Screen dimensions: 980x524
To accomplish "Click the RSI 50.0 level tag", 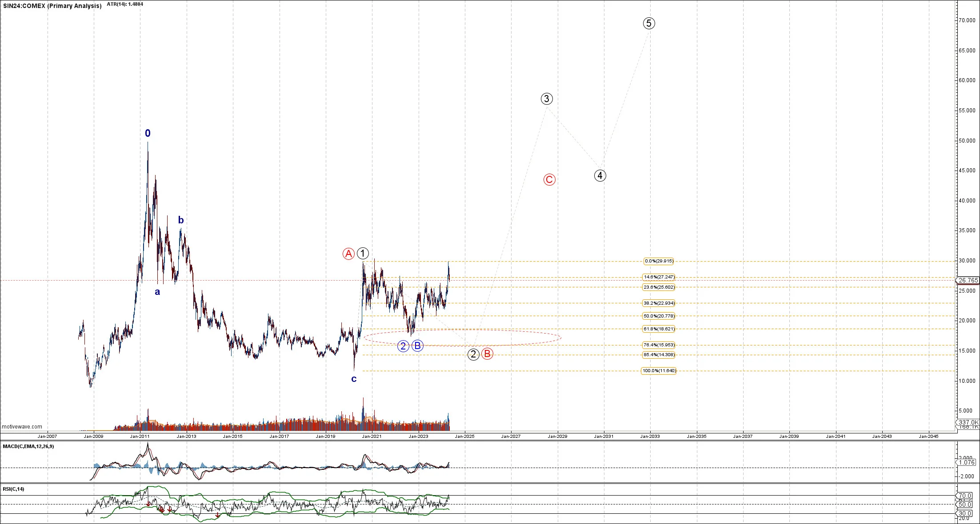I will point(965,504).
